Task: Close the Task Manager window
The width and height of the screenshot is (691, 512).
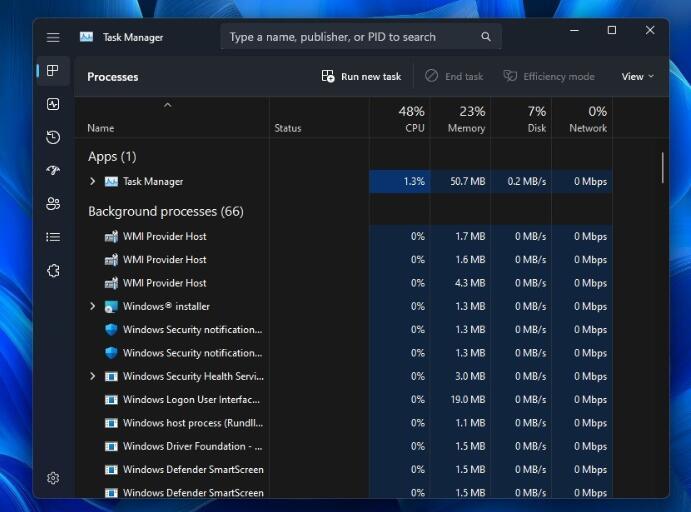Action: [650, 30]
